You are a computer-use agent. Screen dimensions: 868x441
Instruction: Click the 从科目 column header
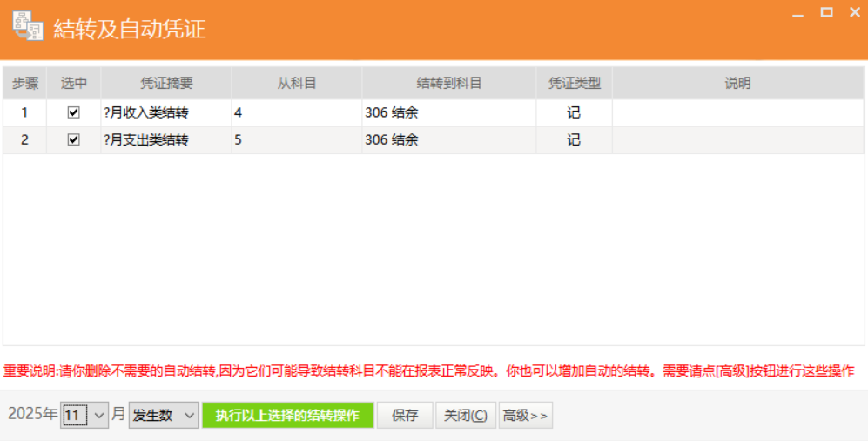tap(296, 84)
